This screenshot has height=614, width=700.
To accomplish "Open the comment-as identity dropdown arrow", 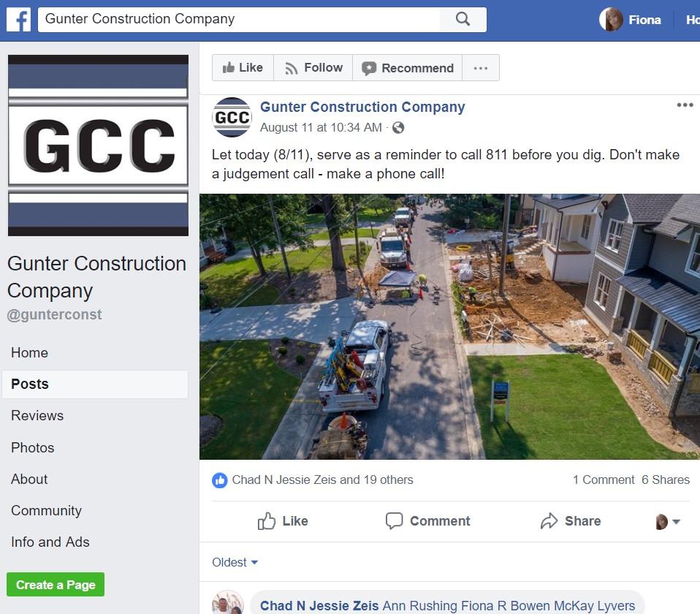I will click(x=676, y=522).
